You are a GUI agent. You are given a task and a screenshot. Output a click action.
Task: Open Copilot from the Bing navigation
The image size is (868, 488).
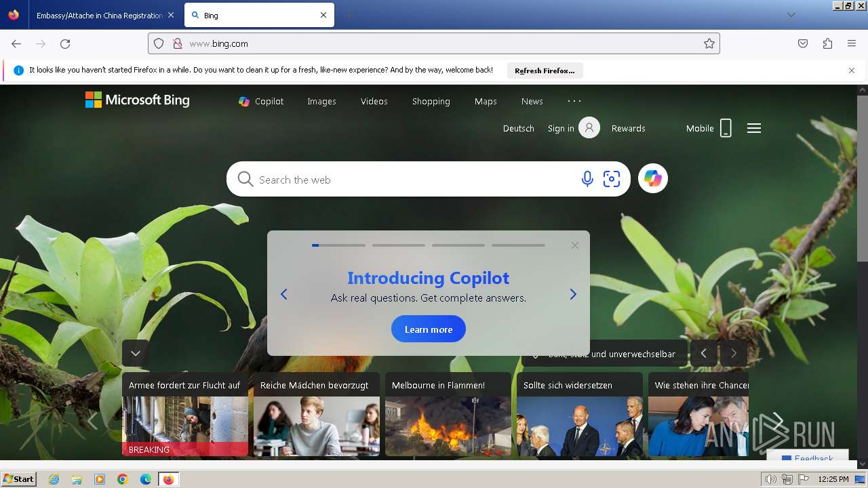pos(261,101)
